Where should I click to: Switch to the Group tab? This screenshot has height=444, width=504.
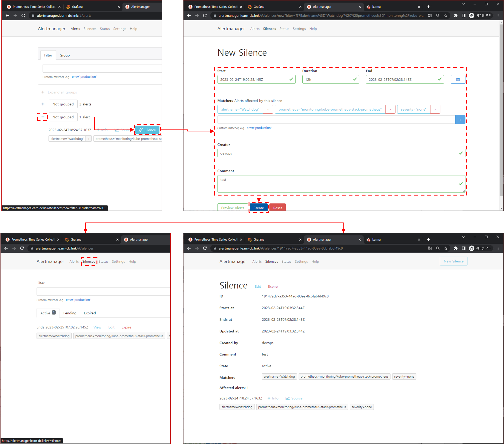click(x=65, y=55)
